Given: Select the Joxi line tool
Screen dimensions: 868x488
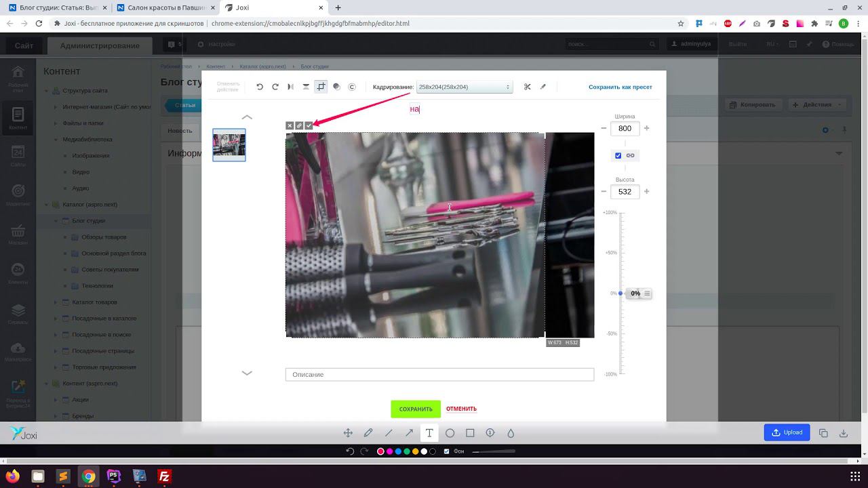Looking at the screenshot, I should [389, 433].
